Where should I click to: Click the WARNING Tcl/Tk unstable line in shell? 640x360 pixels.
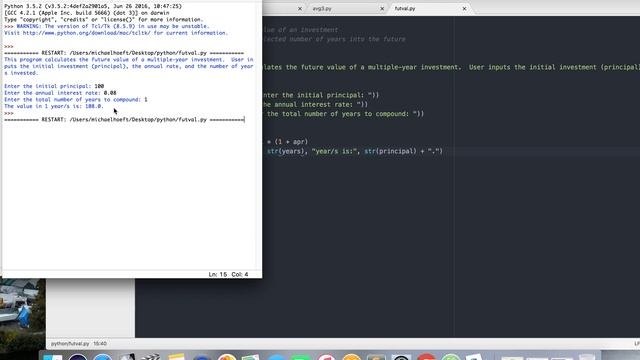[x=113, y=26]
